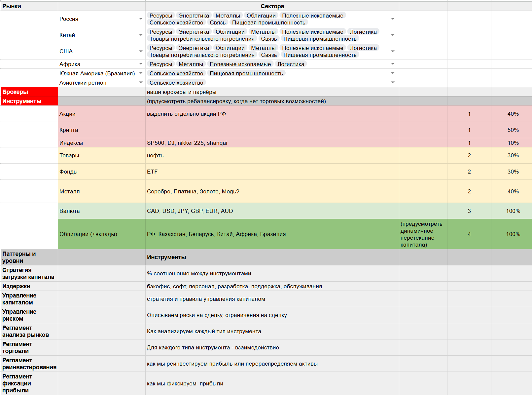Viewport: 532px width, 395px height.
Task: Select the Сектора header cell
Action: 272,6
